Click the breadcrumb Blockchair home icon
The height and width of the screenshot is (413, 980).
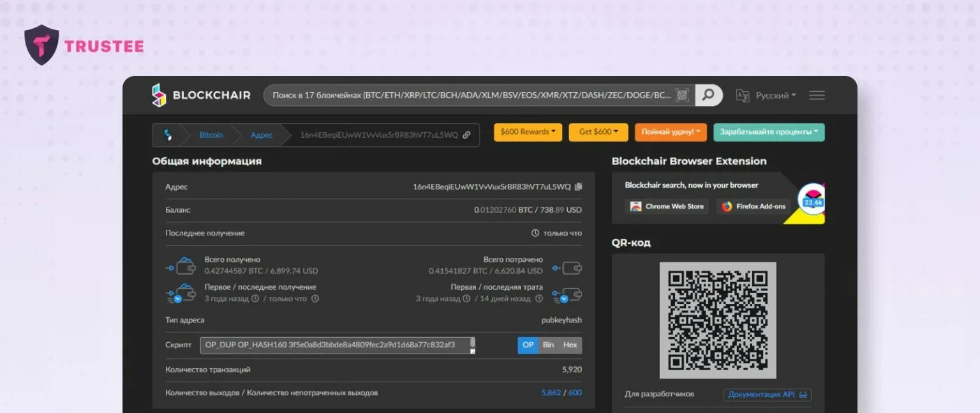[x=168, y=135]
